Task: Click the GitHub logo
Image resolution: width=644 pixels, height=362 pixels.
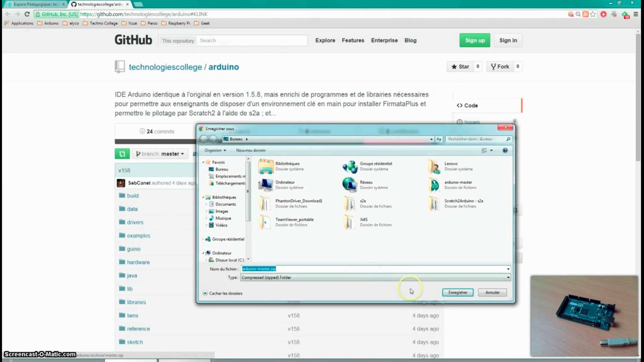Action: point(133,40)
